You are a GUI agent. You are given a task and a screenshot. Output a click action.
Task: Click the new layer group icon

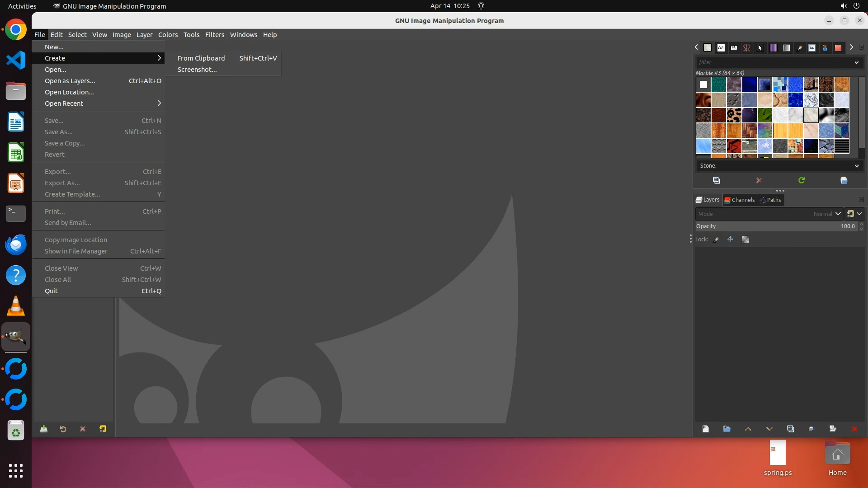[x=726, y=429]
